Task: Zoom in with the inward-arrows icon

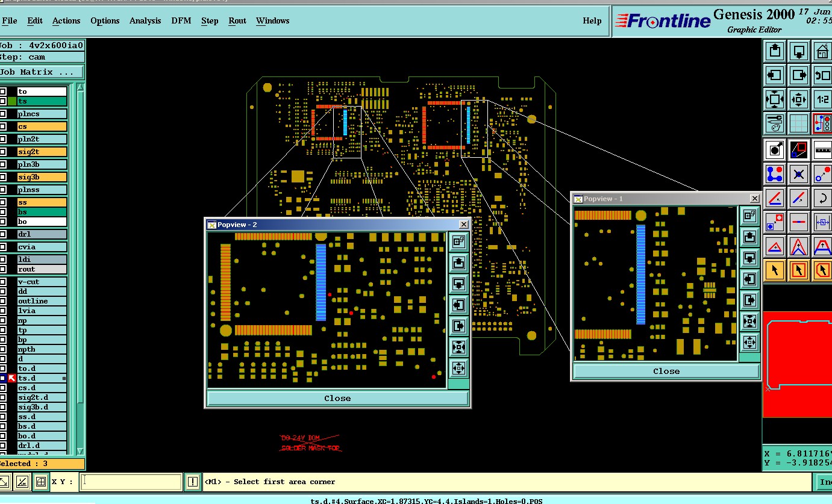Action: [775, 99]
